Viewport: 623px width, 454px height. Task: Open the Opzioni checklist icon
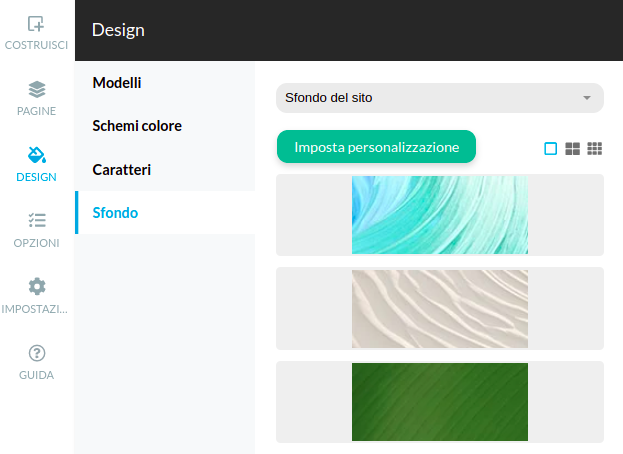pos(36,220)
